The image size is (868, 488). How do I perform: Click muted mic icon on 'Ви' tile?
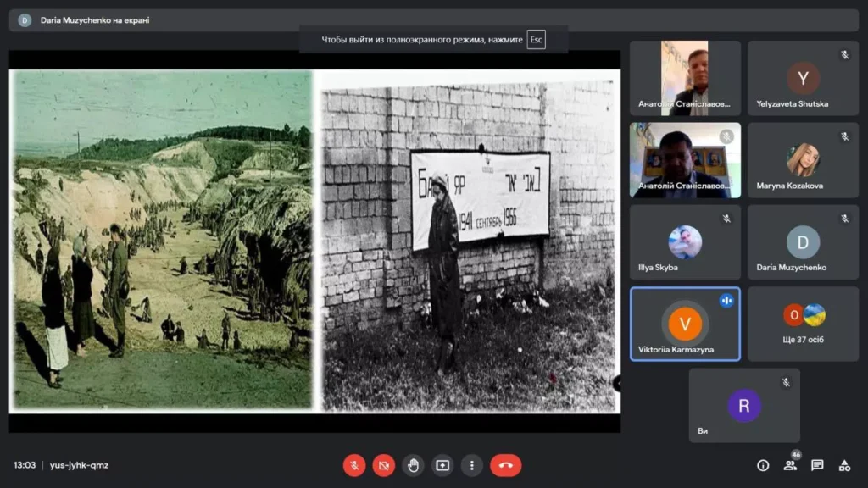(786, 382)
